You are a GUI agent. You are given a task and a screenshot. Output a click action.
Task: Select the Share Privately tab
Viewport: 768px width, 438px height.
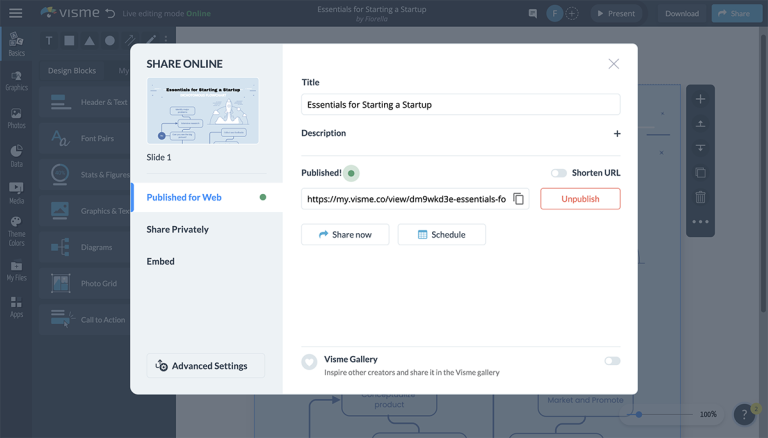pyautogui.click(x=178, y=229)
